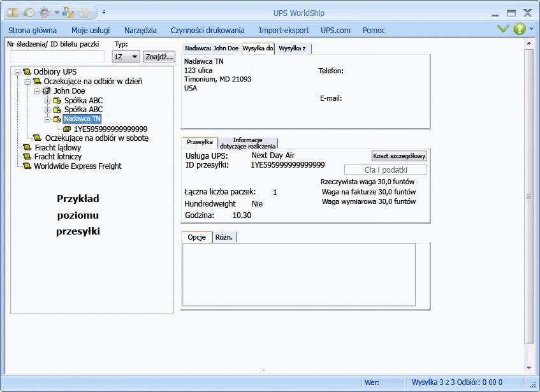
Task: Click the greyed-out icon at quick toolbar end
Action: [x=84, y=13]
